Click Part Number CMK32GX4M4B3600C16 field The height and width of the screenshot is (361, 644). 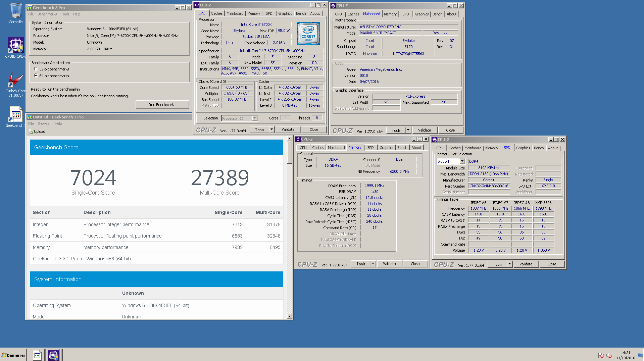point(489,186)
